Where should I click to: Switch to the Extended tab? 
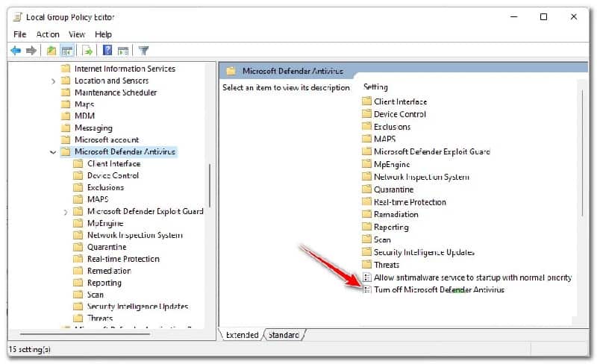point(242,335)
